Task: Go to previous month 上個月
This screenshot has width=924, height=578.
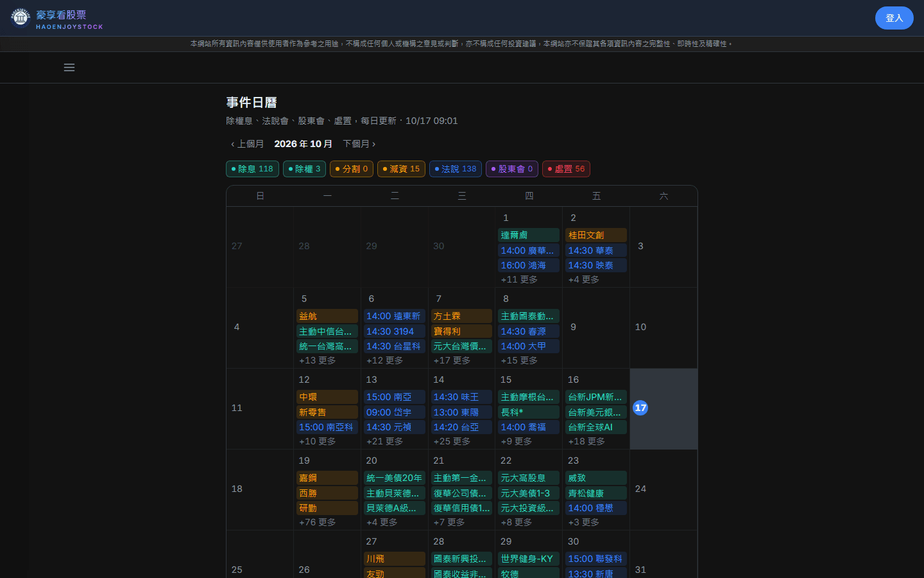Action: point(247,144)
